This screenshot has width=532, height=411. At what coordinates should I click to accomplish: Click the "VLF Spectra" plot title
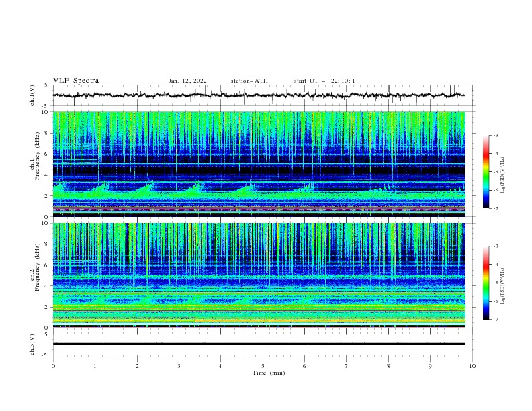pos(76,81)
